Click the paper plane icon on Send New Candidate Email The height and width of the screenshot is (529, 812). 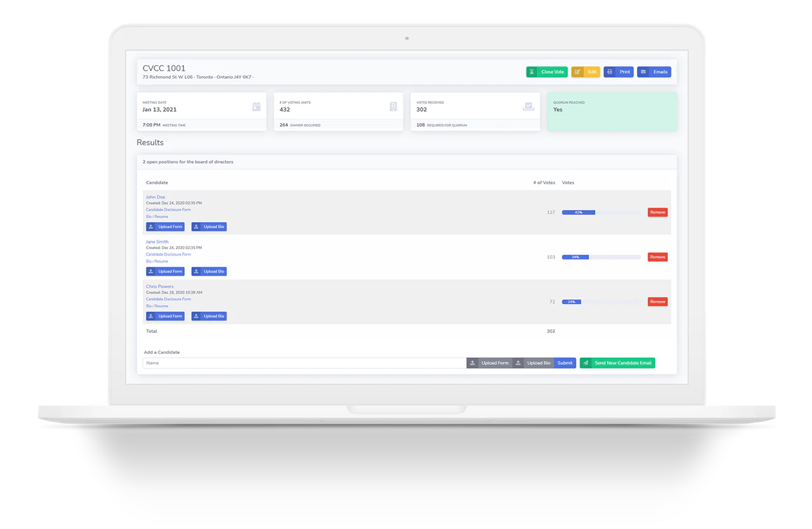[585, 362]
